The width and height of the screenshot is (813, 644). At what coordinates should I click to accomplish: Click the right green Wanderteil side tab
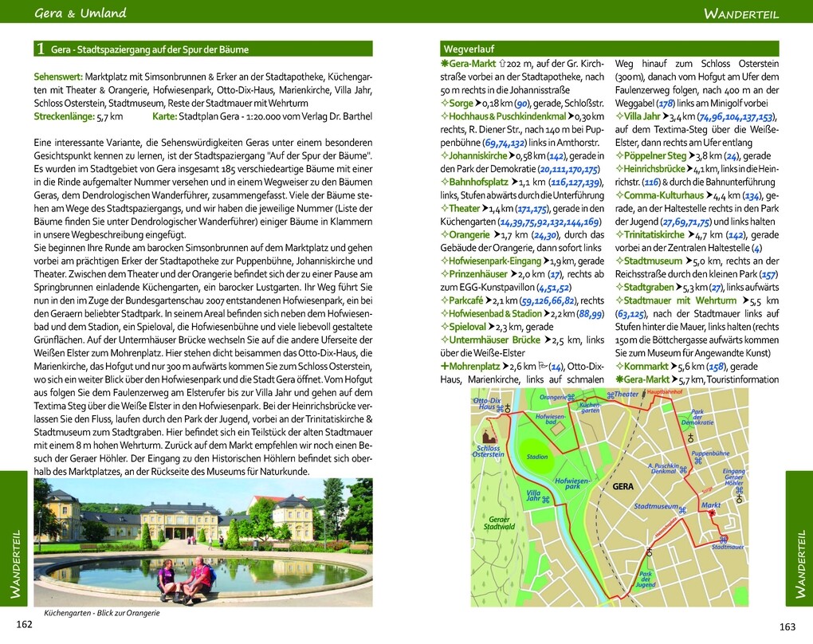(799, 538)
